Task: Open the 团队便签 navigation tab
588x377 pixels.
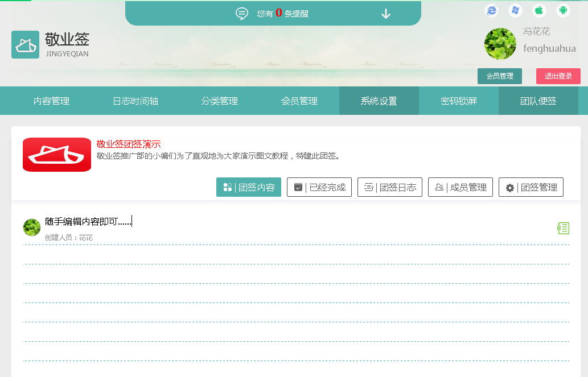Action: pyautogui.click(x=538, y=101)
